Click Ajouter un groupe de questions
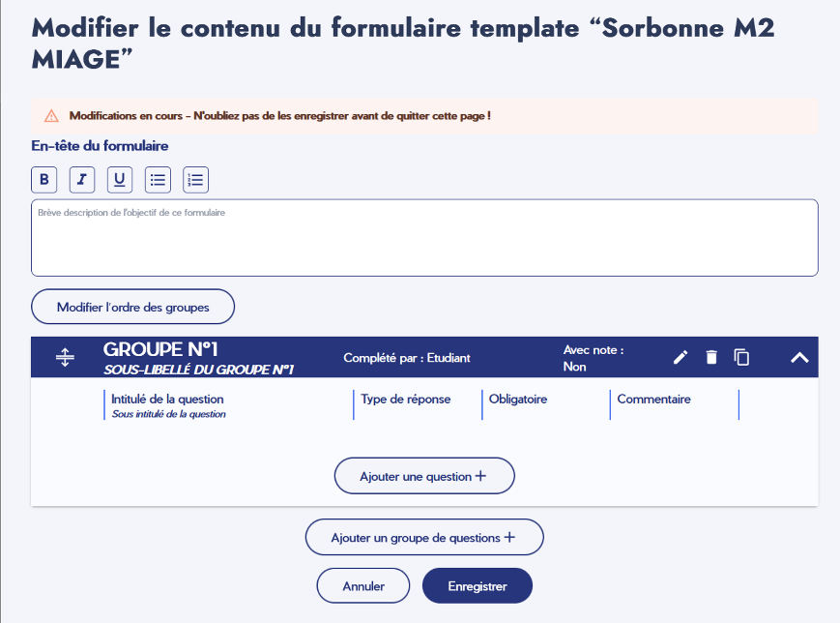This screenshot has height=623, width=840. 424,537
